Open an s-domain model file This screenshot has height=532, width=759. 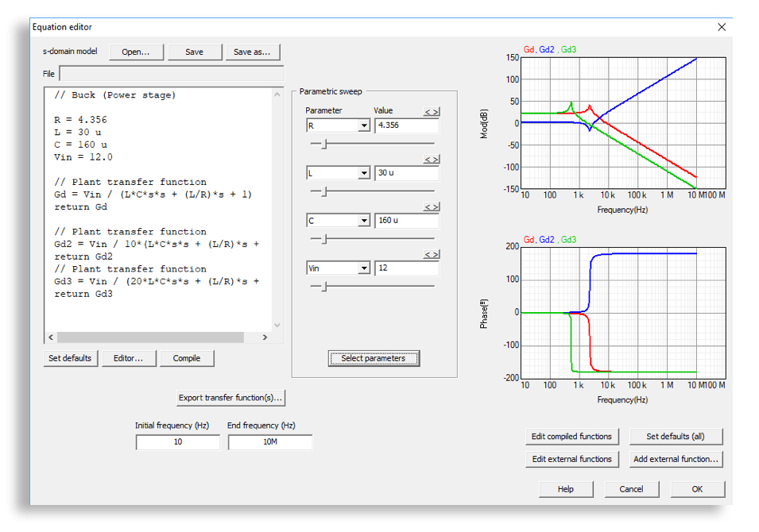point(136,52)
